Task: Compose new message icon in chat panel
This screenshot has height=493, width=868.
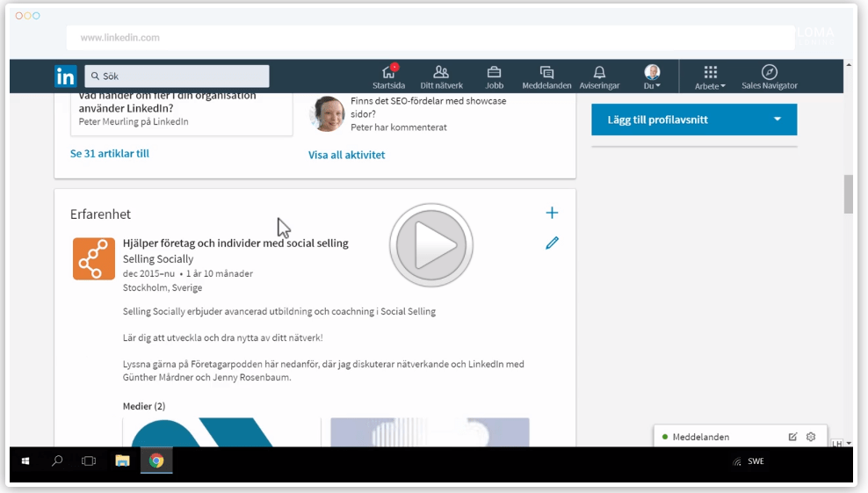Action: (x=792, y=437)
